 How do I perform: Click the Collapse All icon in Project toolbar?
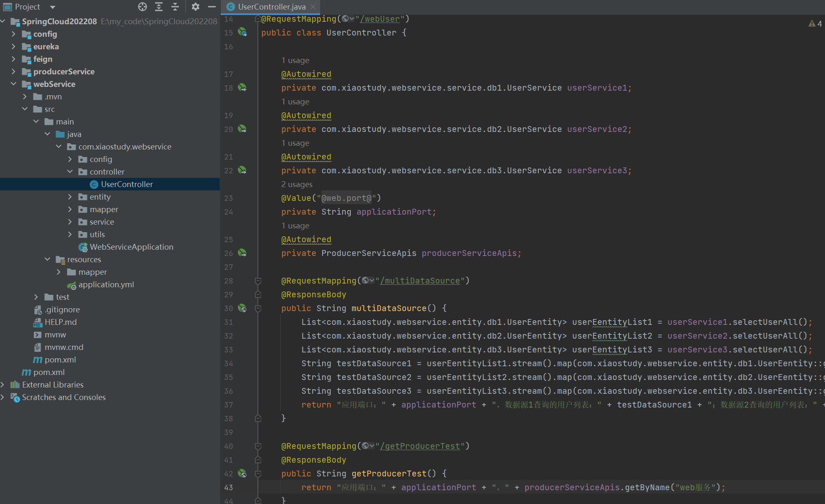tap(175, 7)
